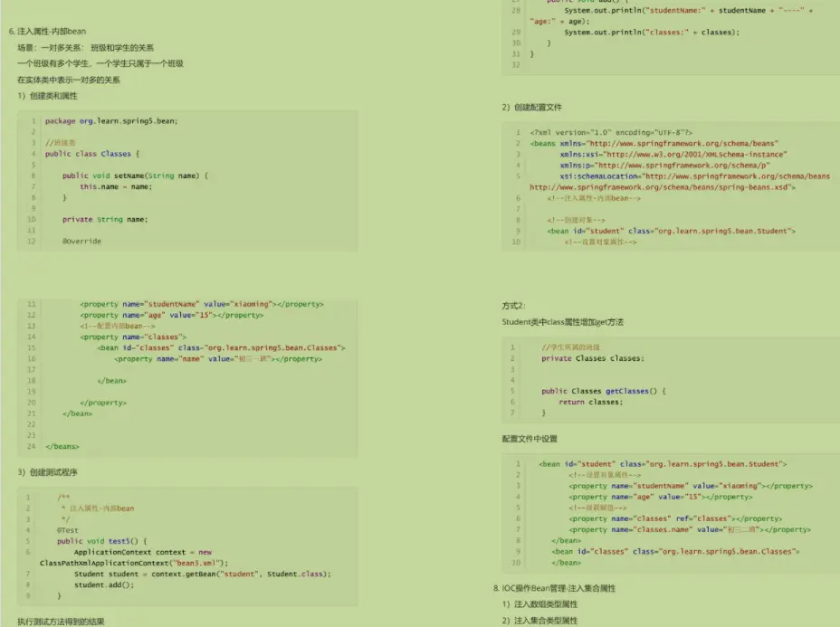Click the text "Student类中class属性增加get方法"
Screen dimensions: 840x627
[x=562, y=322]
